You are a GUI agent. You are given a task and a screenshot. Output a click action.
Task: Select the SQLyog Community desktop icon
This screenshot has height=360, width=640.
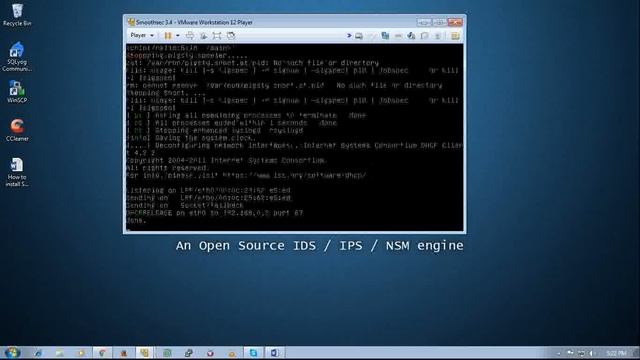[x=17, y=57]
